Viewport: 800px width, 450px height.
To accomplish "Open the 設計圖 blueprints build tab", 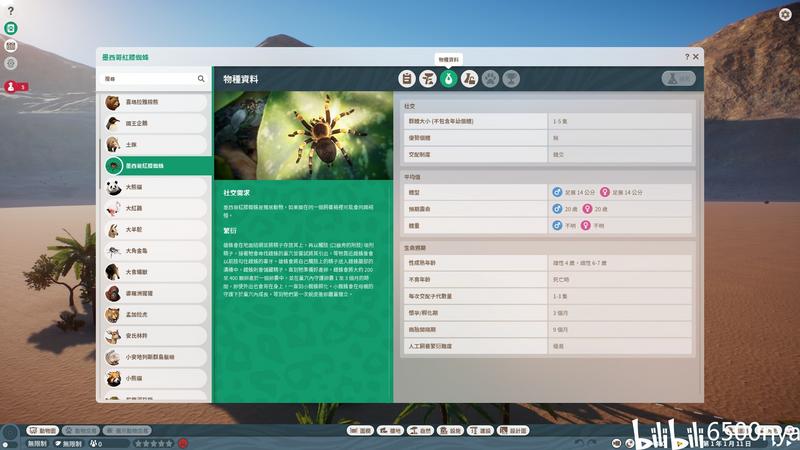I will [514, 431].
